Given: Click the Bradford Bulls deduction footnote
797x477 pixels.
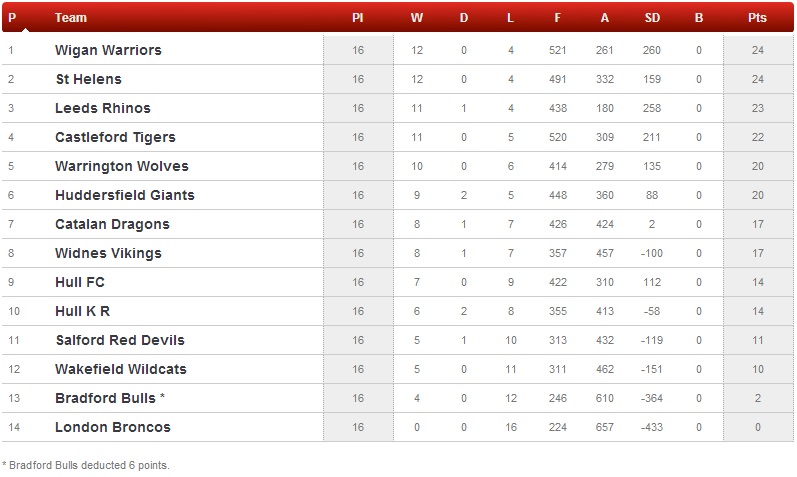Looking at the screenshot, I should point(86,465).
